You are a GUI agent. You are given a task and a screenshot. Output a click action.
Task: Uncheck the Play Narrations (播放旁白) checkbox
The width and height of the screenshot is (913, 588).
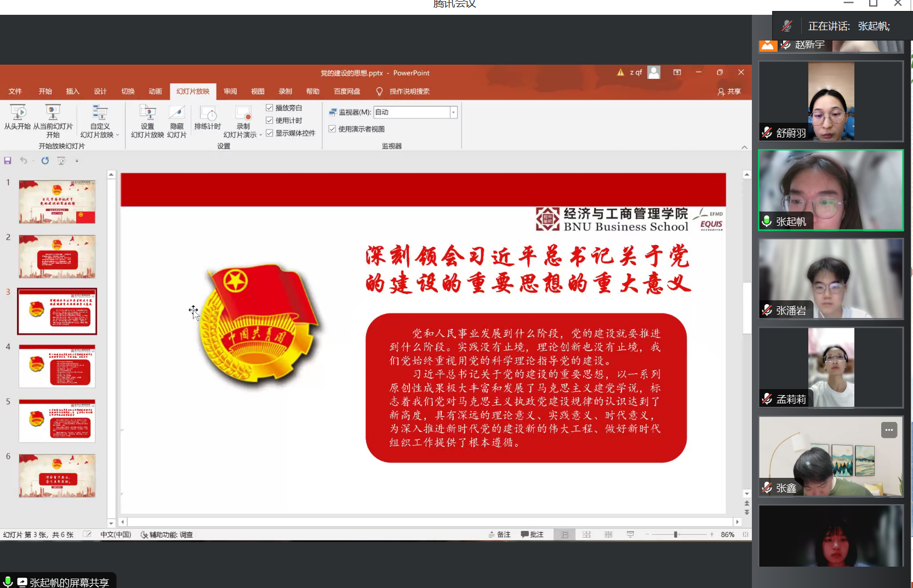tap(270, 108)
